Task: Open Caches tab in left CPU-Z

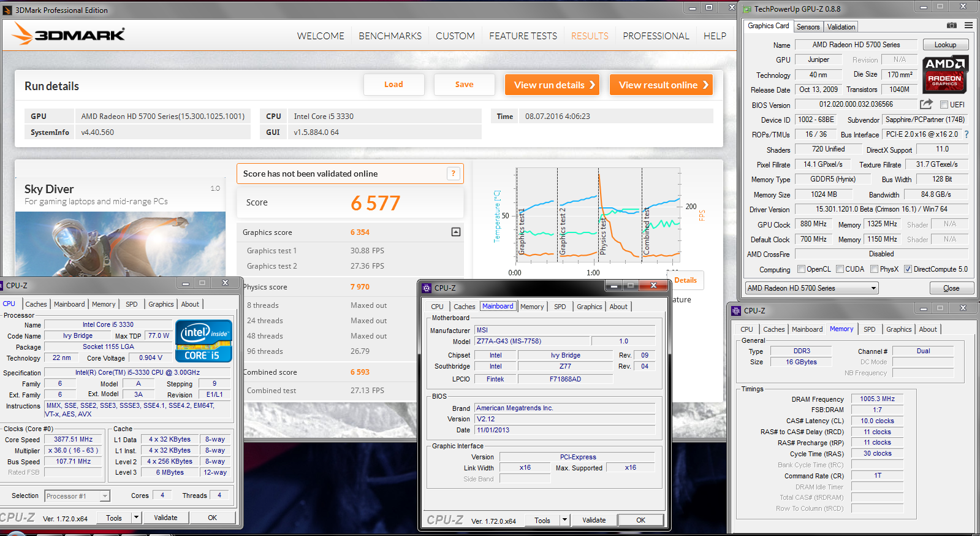Action: point(36,304)
